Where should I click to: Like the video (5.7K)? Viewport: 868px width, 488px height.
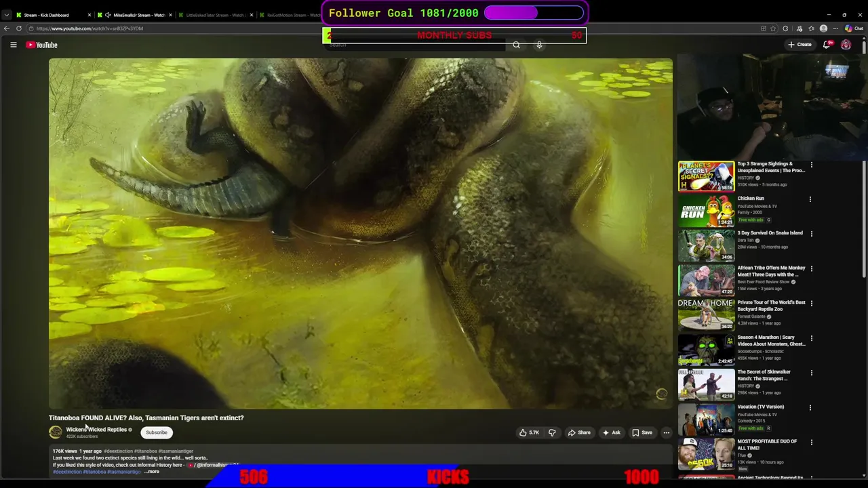pyautogui.click(x=530, y=432)
